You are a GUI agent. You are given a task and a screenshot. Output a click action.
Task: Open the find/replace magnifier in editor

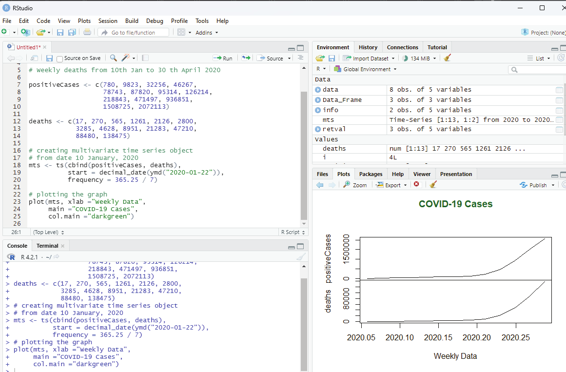pos(113,58)
